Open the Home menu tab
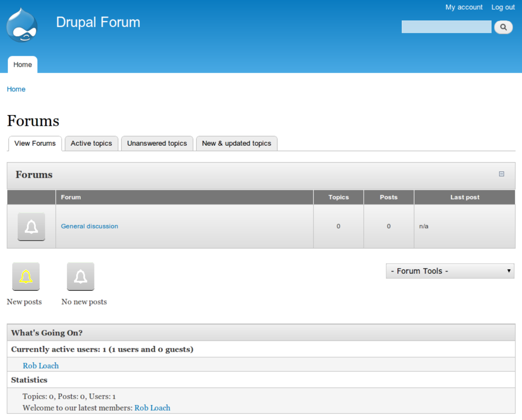 [x=22, y=65]
